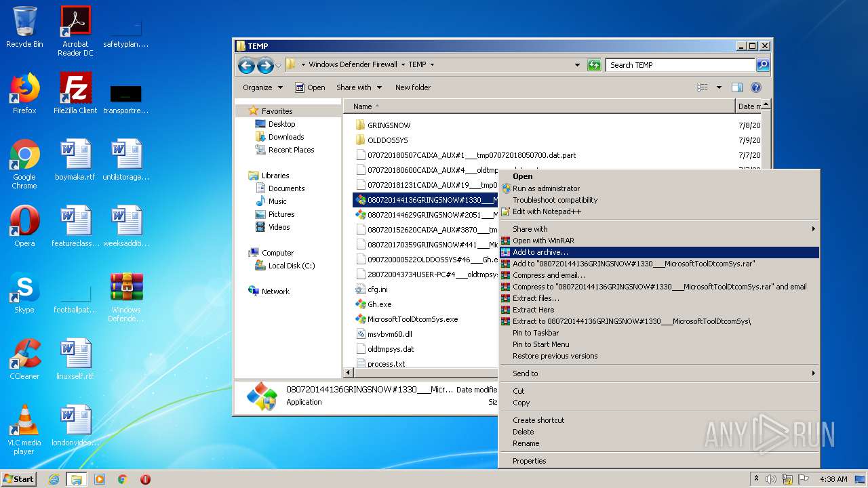Choose Pin to Taskbar
Screen dimensions: 868x488
tap(659, 333)
